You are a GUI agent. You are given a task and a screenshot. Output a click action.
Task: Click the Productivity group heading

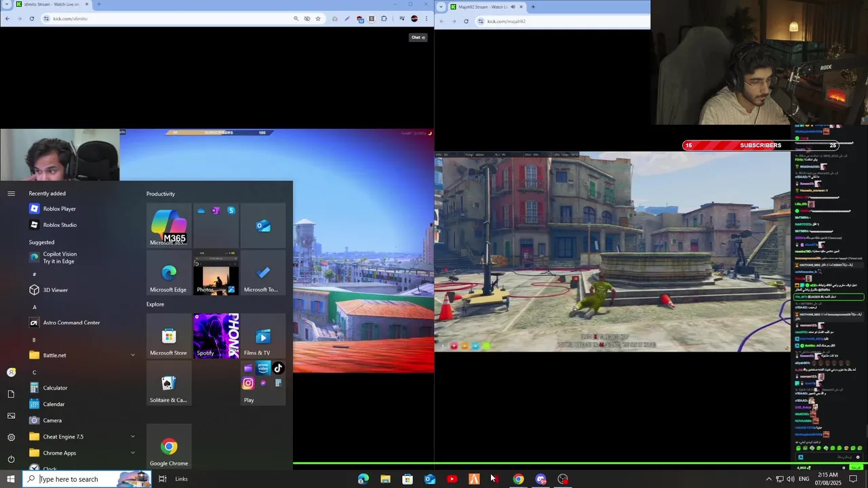pyautogui.click(x=161, y=194)
